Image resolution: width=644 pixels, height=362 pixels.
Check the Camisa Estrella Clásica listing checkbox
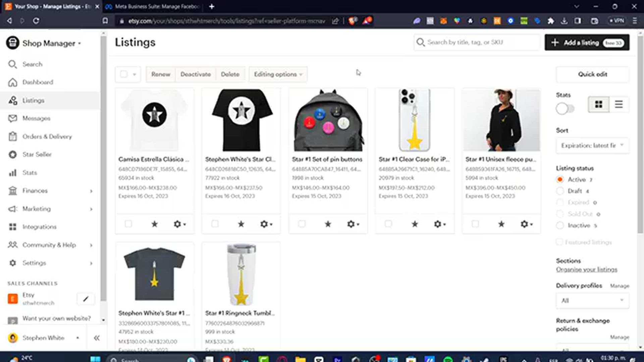128,224
